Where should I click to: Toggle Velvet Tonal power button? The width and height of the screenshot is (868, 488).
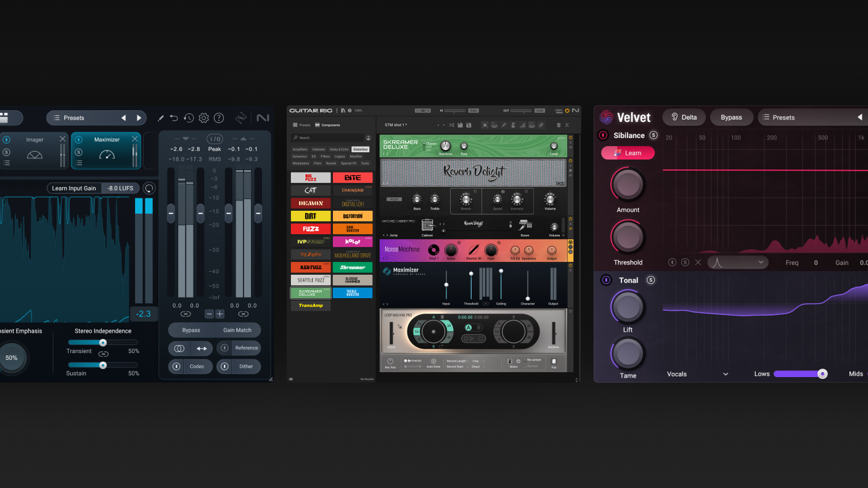606,280
